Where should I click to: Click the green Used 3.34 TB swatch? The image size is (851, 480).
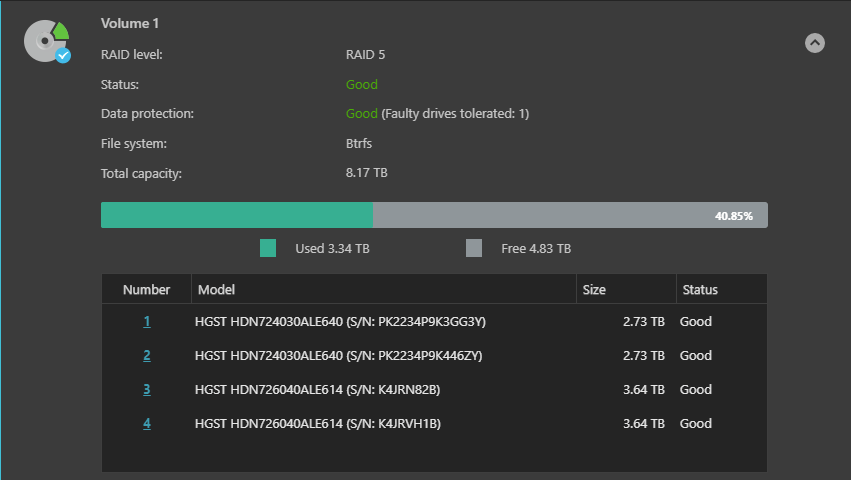pos(268,248)
